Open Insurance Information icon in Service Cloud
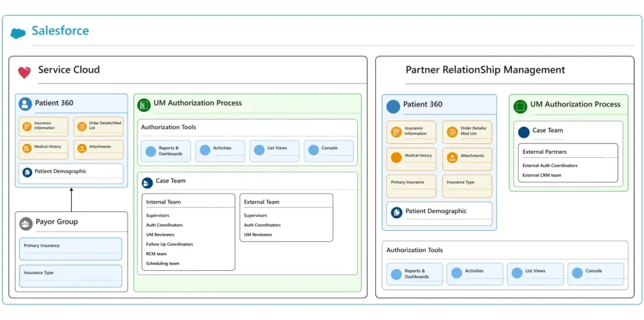This screenshot has width=644, height=320. (x=27, y=126)
